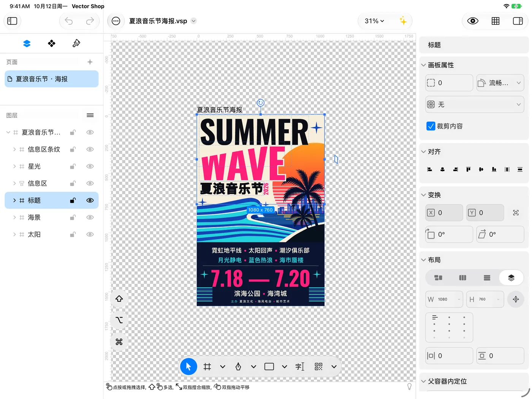Add a new page with plus button
This screenshot has width=532, height=399.
[x=90, y=62]
